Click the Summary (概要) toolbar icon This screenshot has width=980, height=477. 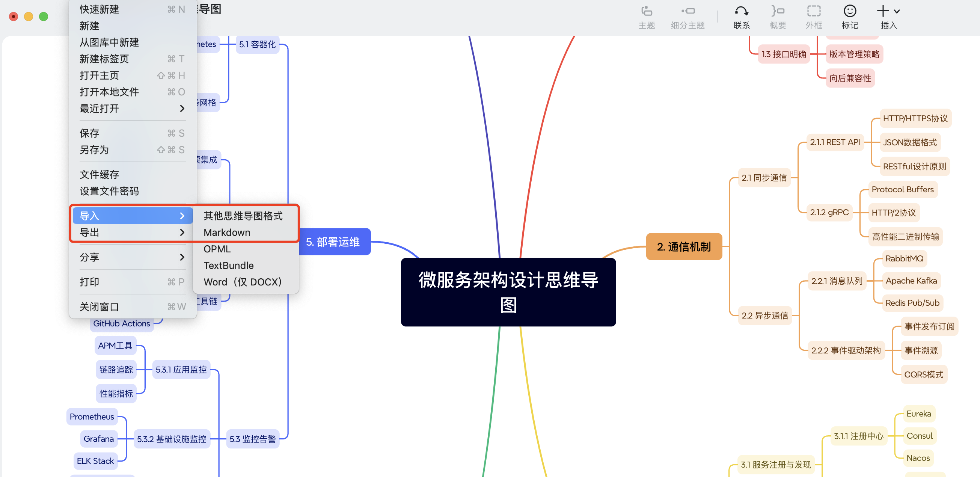point(777,11)
